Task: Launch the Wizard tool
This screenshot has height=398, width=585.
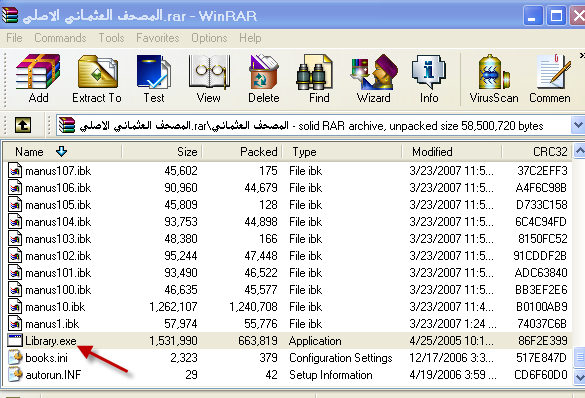Action: 373,78
